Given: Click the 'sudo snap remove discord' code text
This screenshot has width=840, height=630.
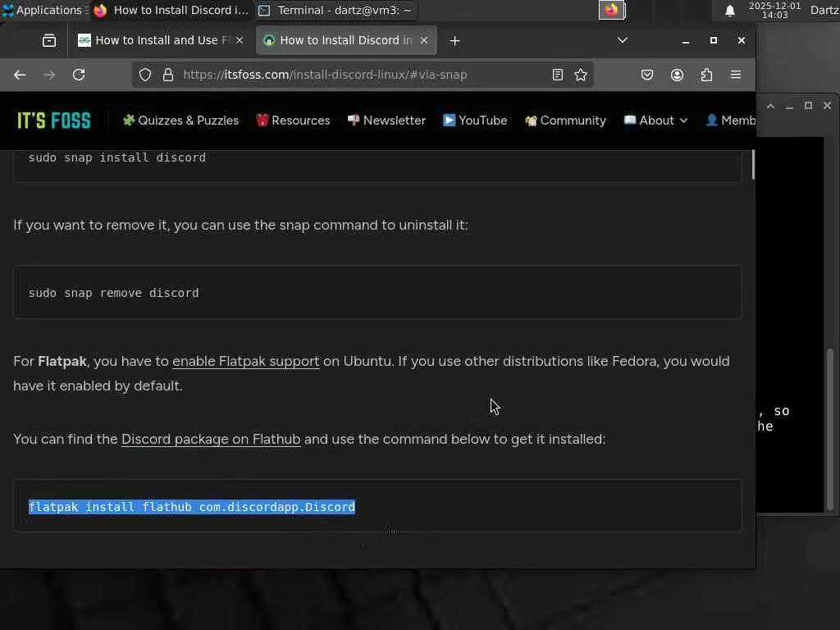Looking at the screenshot, I should 113,293.
